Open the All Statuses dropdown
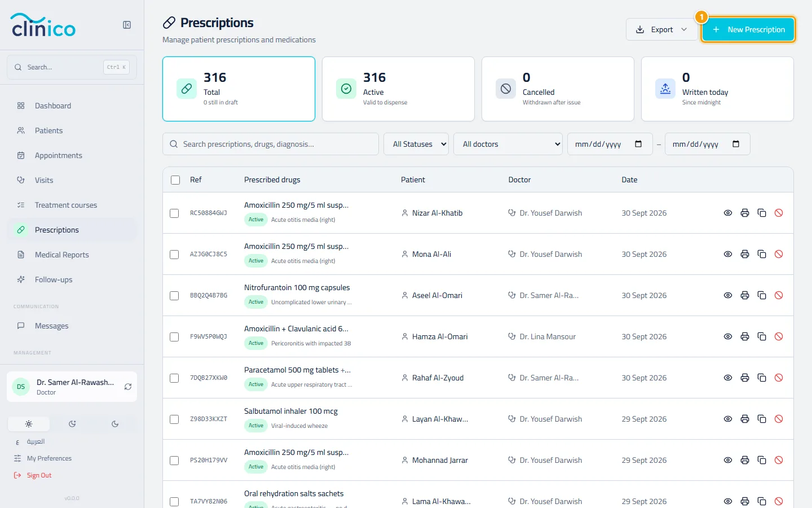The height and width of the screenshot is (508, 812). coord(416,144)
